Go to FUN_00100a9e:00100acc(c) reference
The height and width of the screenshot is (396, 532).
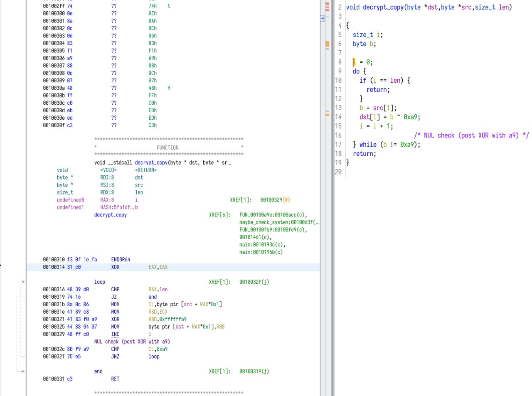[273, 215]
